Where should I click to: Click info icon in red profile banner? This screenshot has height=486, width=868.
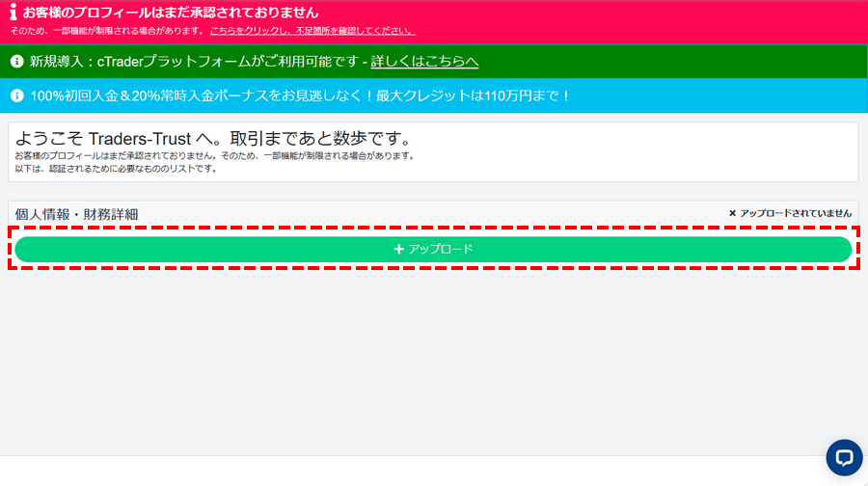pos(14,13)
